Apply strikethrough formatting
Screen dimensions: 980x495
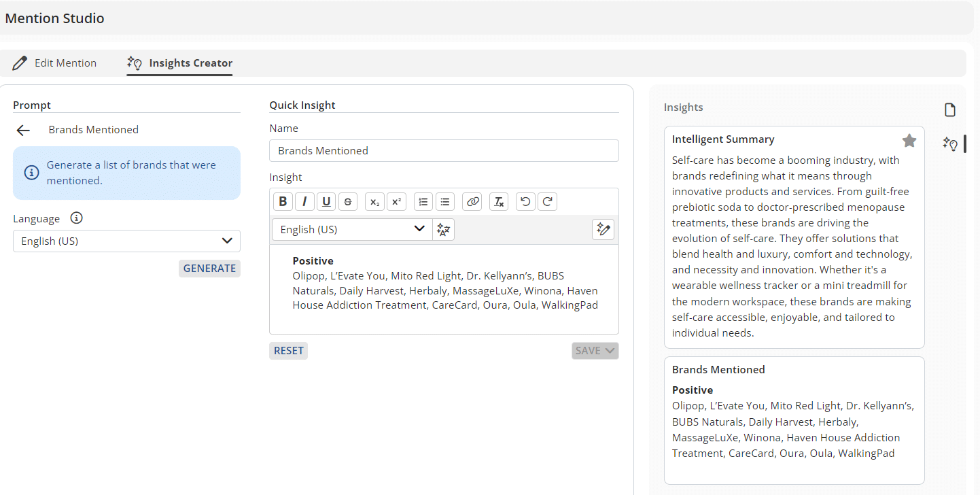tap(348, 201)
